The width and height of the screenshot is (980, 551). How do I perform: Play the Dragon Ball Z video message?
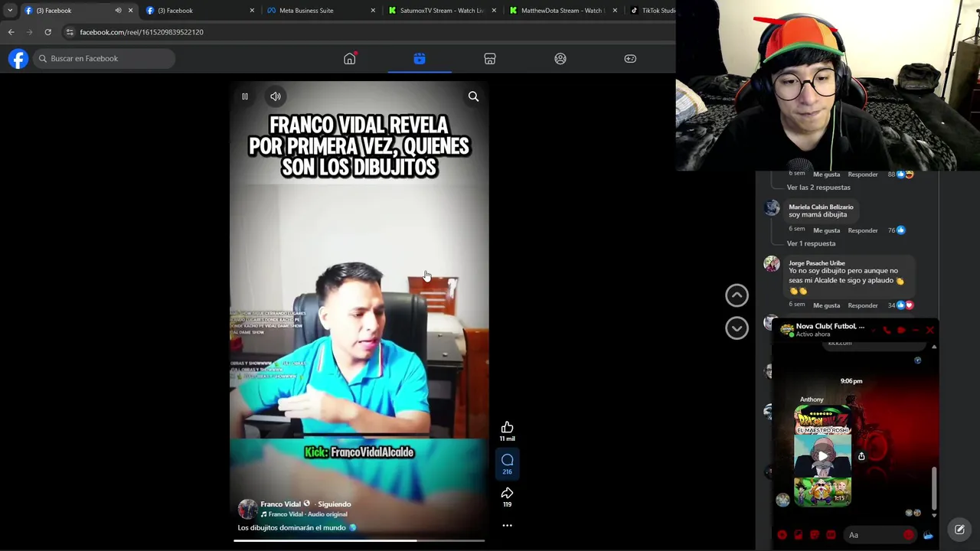pyautogui.click(x=822, y=456)
